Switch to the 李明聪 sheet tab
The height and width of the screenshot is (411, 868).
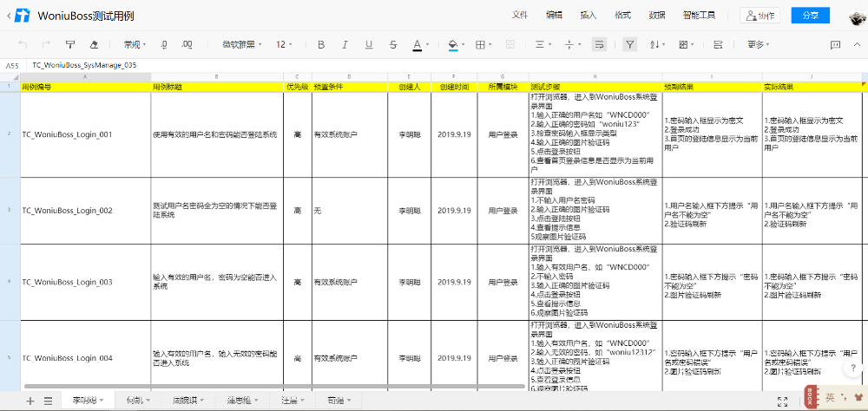pos(89,400)
